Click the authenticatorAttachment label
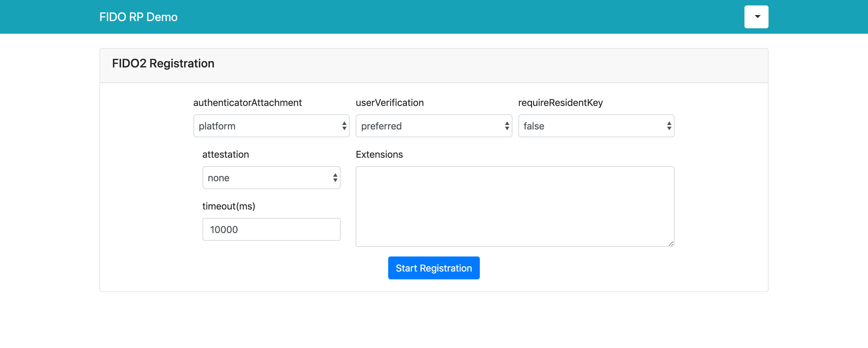Image resolution: width=868 pixels, height=348 pixels. coord(247,103)
